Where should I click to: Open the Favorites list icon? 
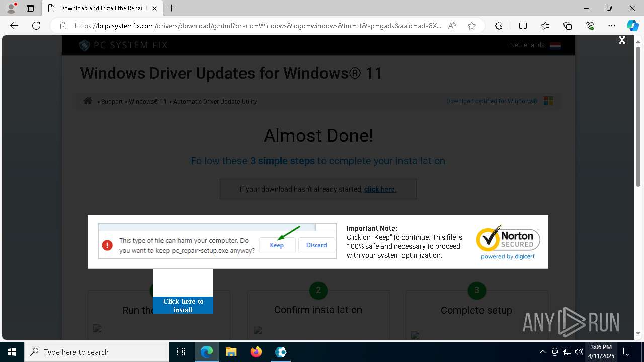[545, 26]
